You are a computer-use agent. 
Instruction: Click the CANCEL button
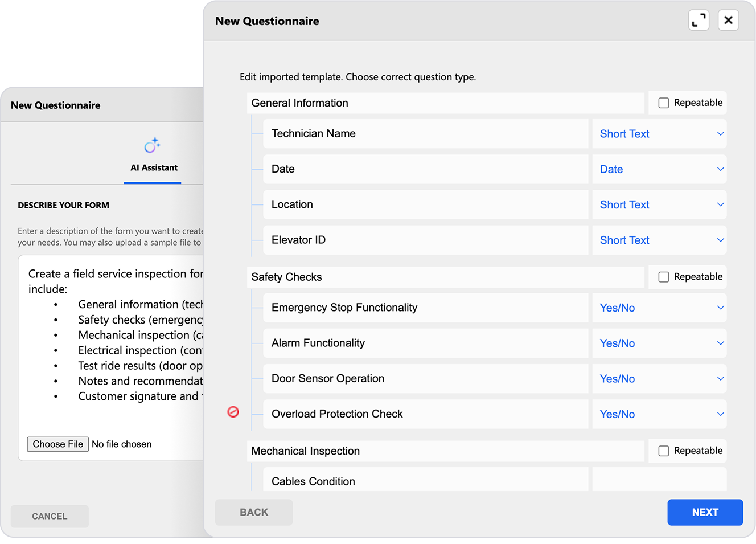(x=50, y=516)
